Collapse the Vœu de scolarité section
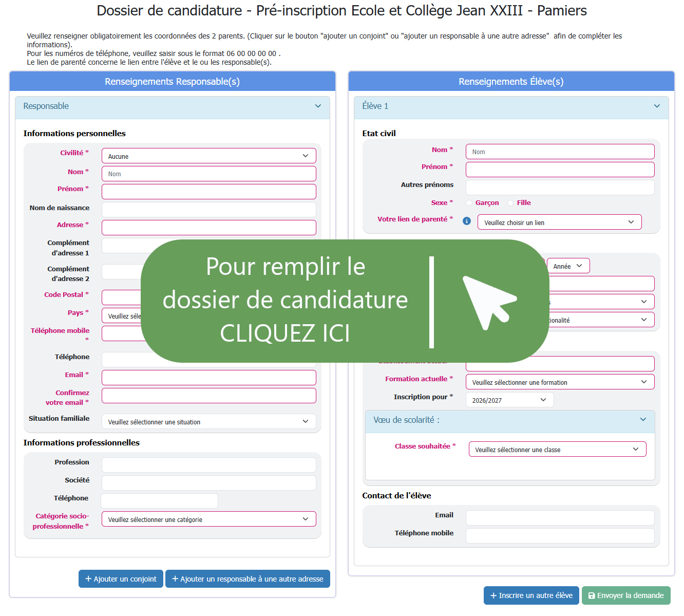 tap(643, 420)
